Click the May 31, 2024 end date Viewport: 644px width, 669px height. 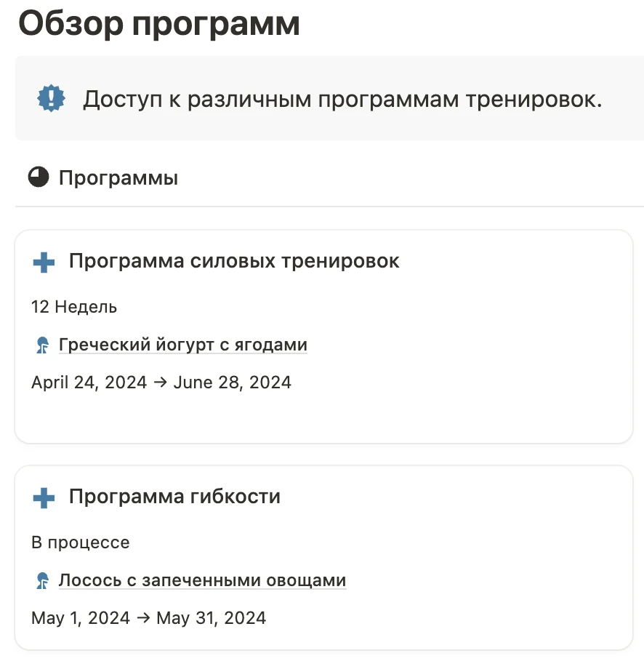[x=211, y=618]
